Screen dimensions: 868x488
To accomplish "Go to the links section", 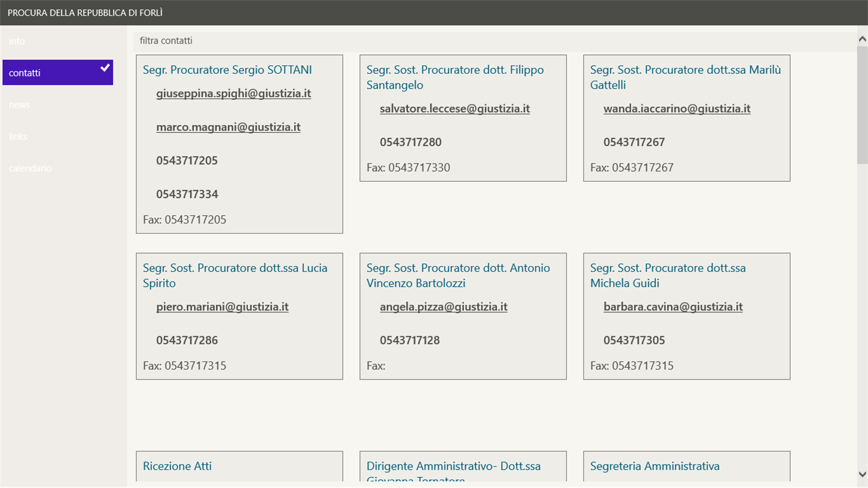I will (57, 136).
